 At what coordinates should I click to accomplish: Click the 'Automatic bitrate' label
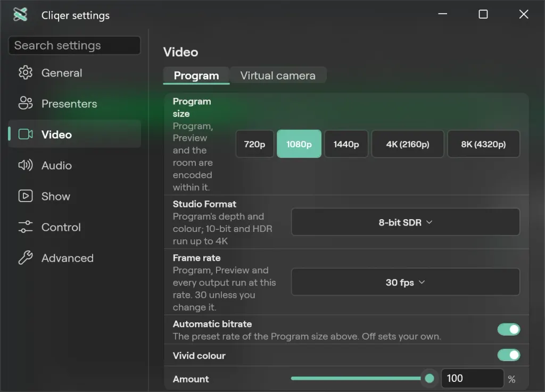[x=212, y=324]
